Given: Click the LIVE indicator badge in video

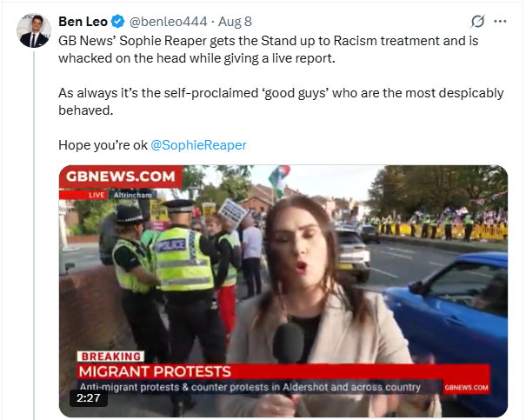Looking at the screenshot, I should (97, 195).
